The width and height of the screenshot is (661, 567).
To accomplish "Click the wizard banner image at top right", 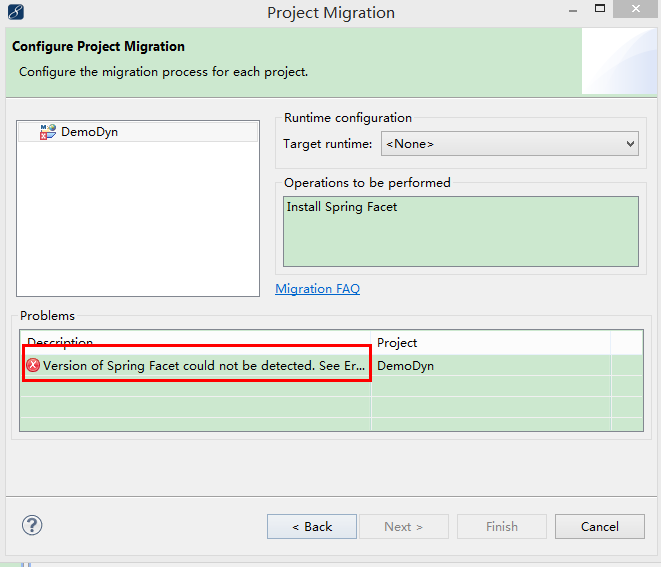I will tap(619, 61).
